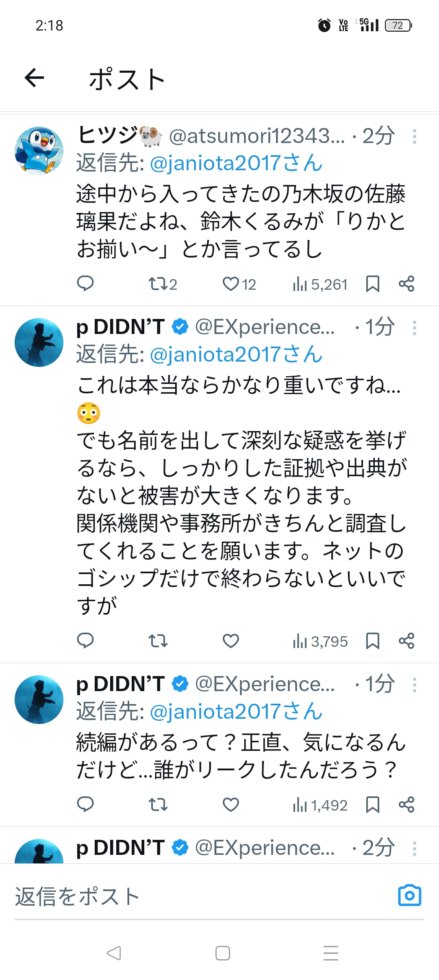Screen dimensions: 439x980
Task: Open more options on ヒツジ's post
Action: [414, 137]
